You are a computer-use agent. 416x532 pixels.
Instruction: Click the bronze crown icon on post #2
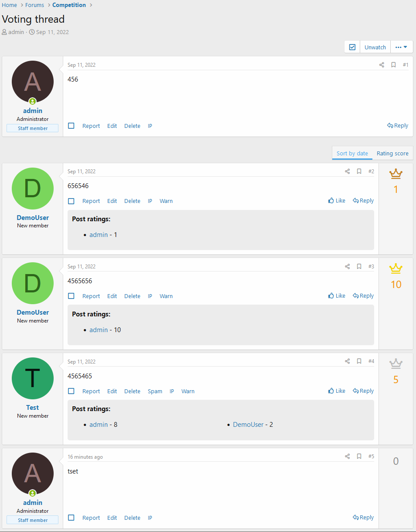coord(396,174)
